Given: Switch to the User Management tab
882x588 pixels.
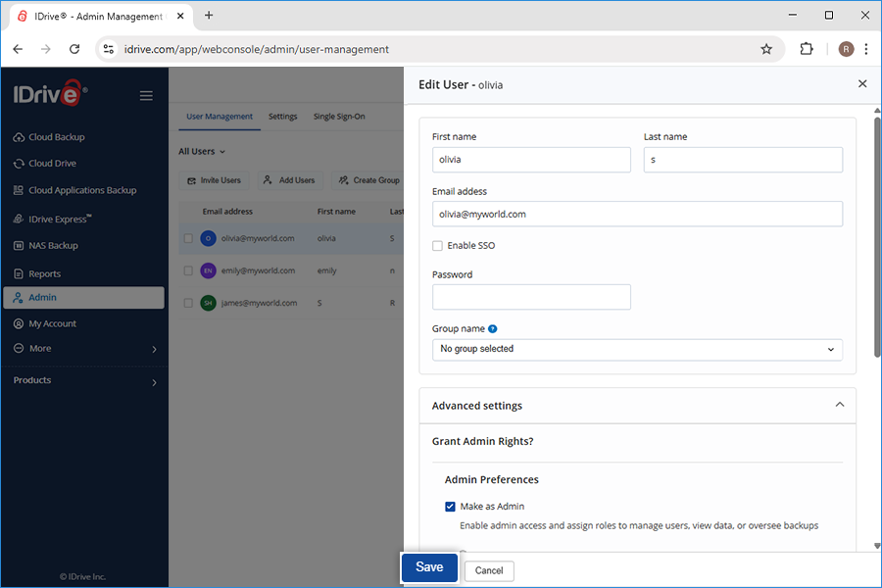Looking at the screenshot, I should point(220,117).
